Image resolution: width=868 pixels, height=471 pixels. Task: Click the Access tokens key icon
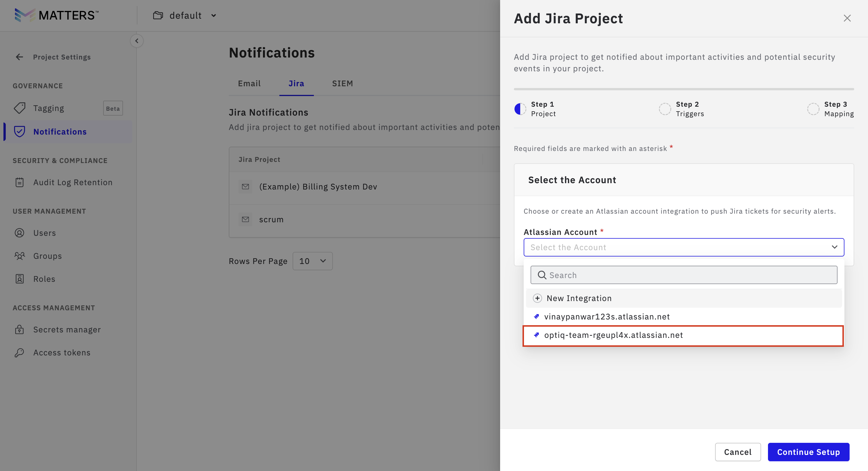click(20, 353)
